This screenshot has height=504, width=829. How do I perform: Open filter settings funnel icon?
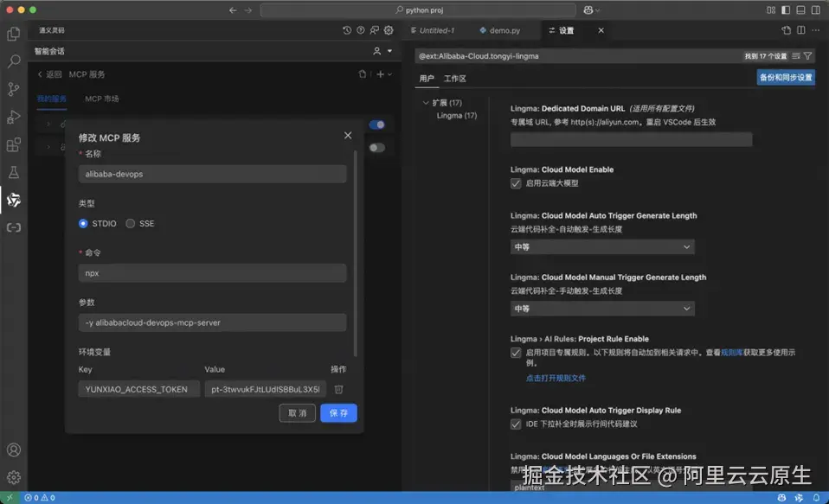(x=808, y=55)
